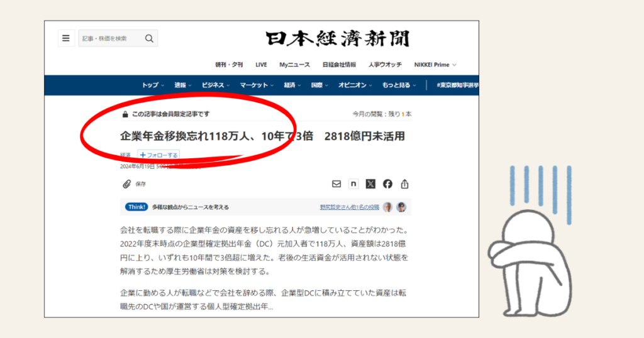644x338 pixels.
Task: Expand the マーケット navigation dropdown
Action: coord(257,85)
